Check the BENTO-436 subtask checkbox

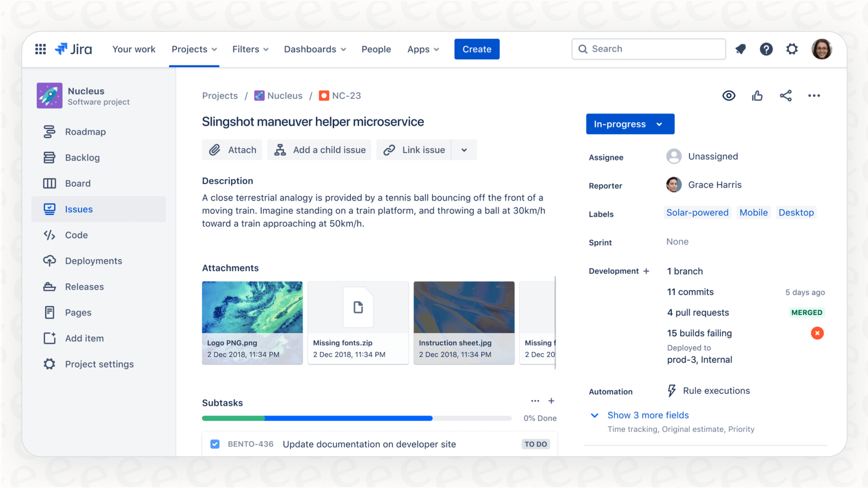pos(214,444)
